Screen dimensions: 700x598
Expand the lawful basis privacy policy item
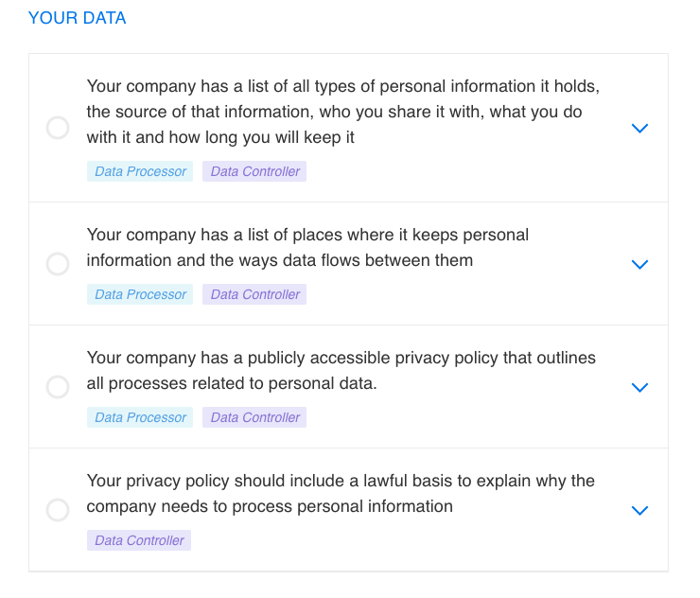pos(639,510)
